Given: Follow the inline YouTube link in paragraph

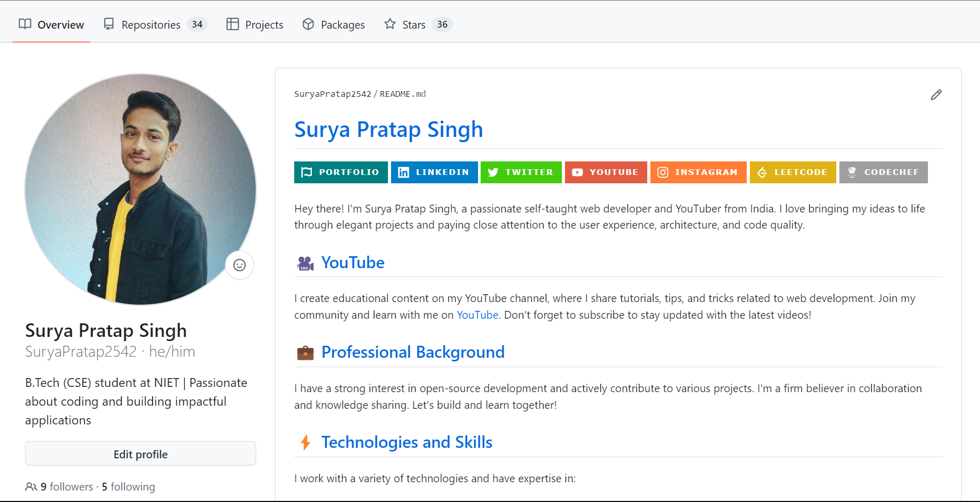Looking at the screenshot, I should [x=478, y=315].
